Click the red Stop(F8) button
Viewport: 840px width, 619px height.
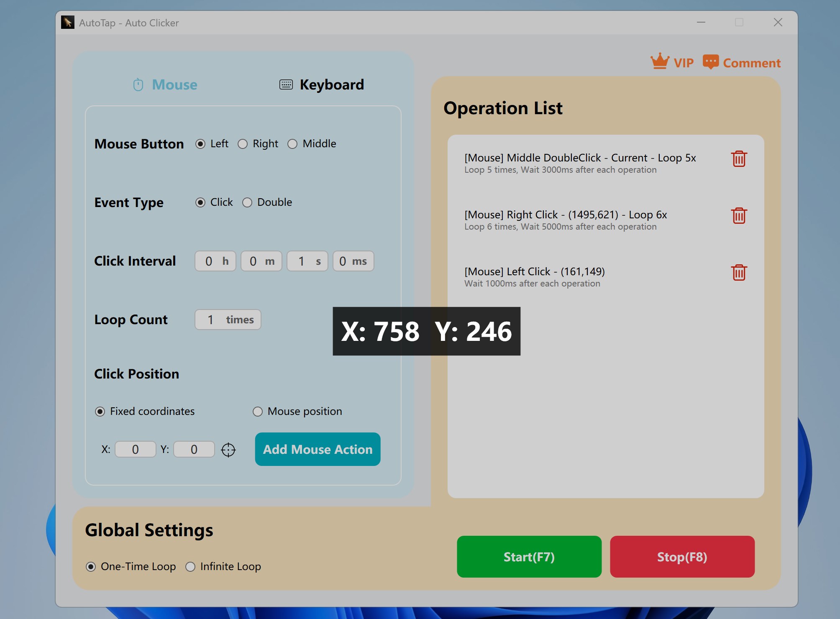(682, 557)
